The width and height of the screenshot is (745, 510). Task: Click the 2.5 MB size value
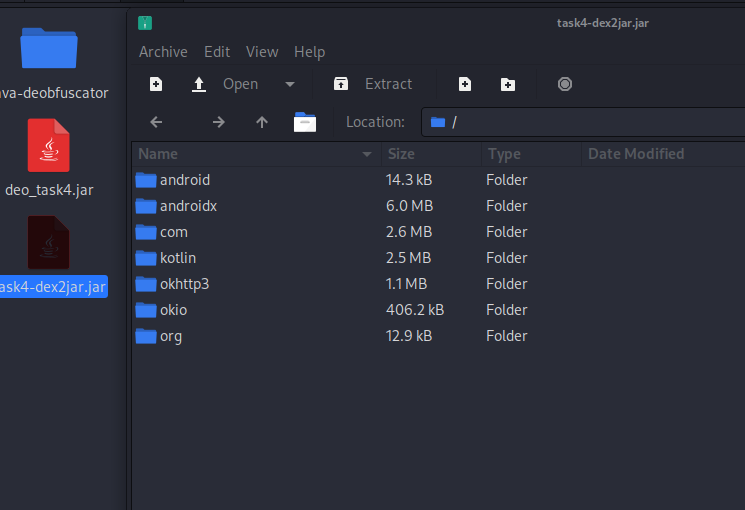[x=408, y=258]
